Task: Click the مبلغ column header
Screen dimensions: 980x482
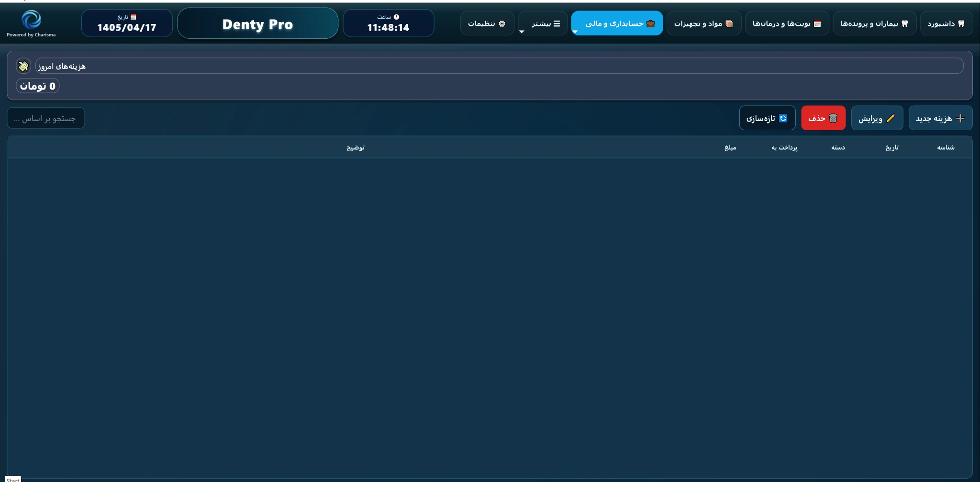Action: [x=730, y=147]
